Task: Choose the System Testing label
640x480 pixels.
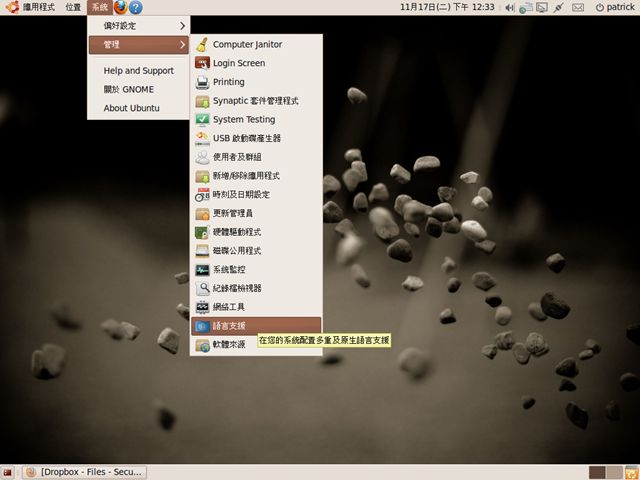Action: (x=244, y=120)
